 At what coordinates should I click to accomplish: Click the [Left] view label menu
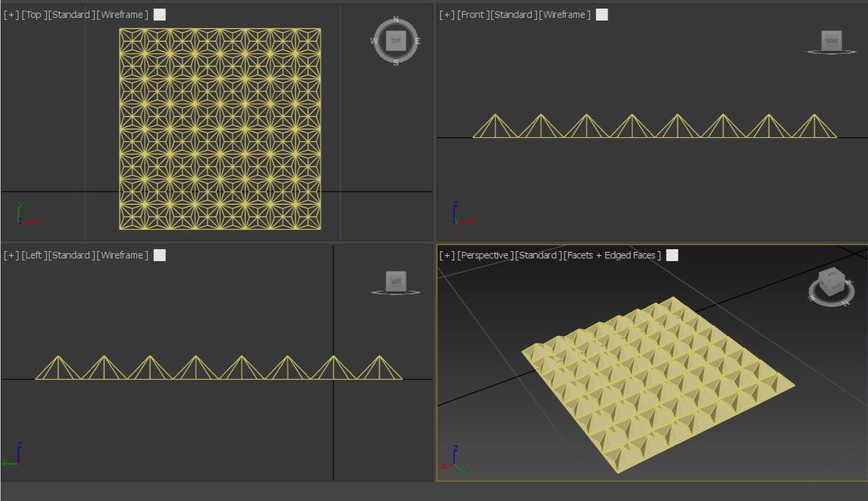click(x=34, y=255)
